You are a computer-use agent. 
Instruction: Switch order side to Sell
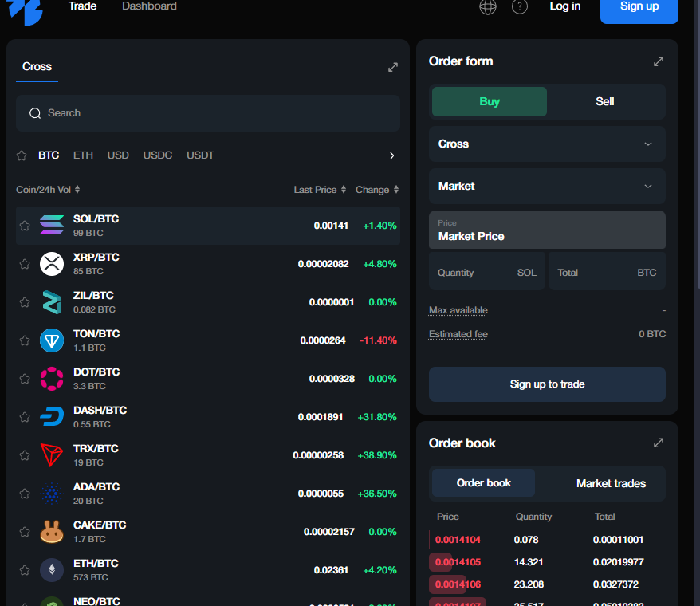[605, 102]
